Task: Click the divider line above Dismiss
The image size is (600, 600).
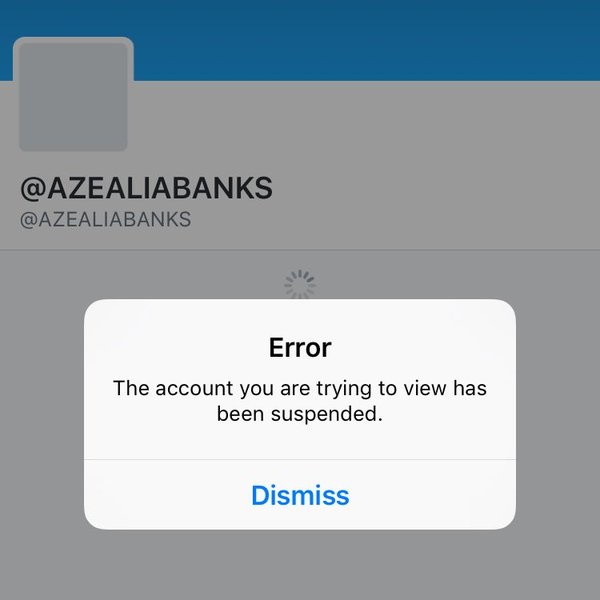Action: 300,459
